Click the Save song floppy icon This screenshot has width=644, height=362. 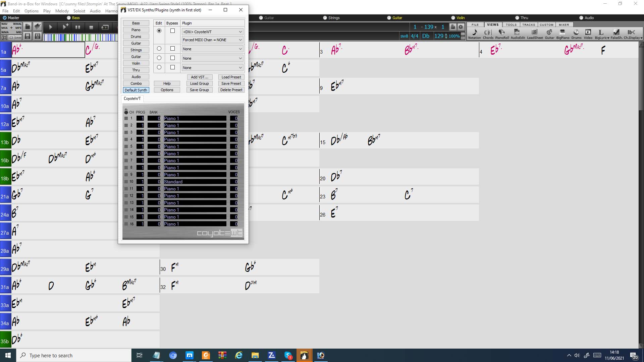(x=28, y=36)
